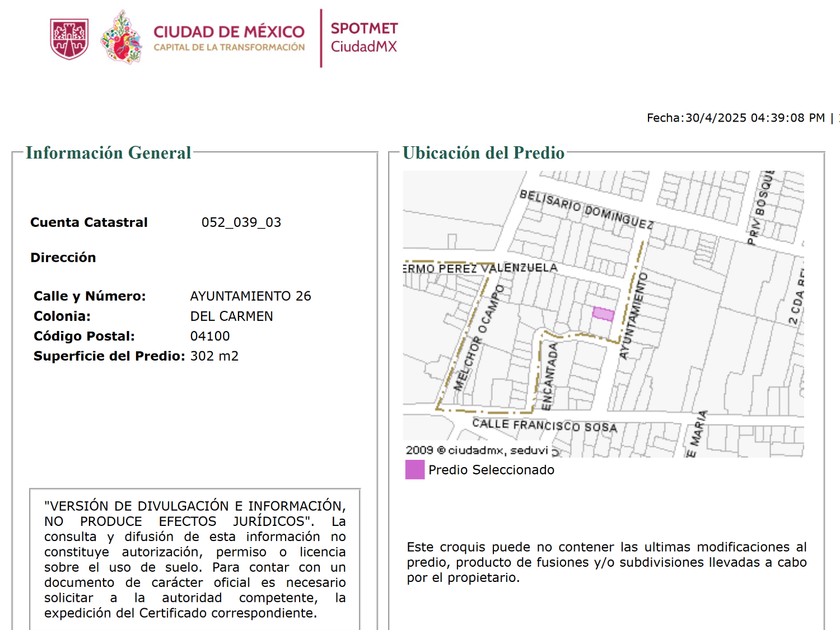Image resolution: width=840 pixels, height=630 pixels.
Task: Click the Información General heading
Action: click(108, 153)
